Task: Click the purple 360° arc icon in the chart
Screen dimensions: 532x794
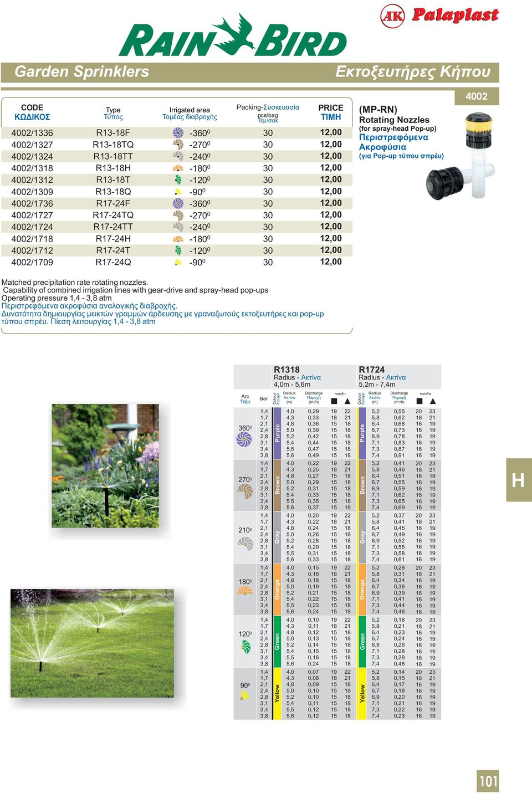Action: pyautogui.click(x=244, y=439)
